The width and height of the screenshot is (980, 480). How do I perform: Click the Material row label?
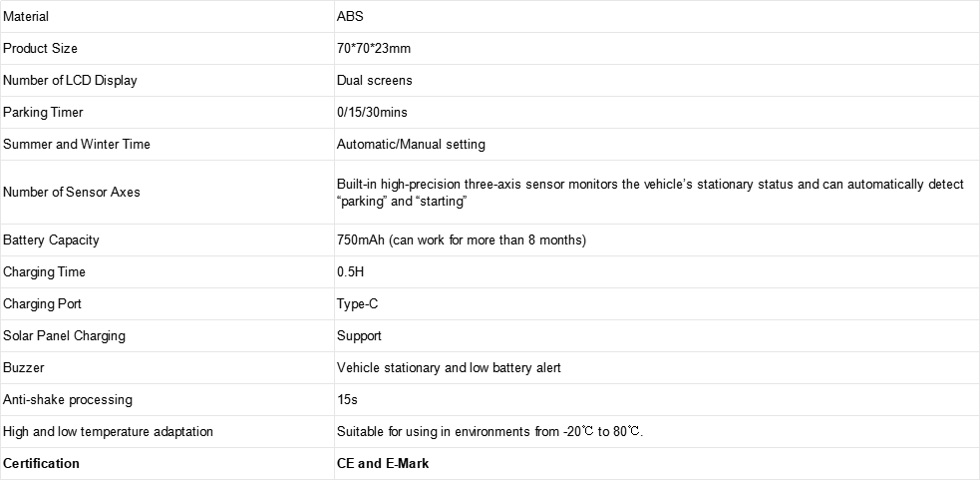[x=26, y=17]
